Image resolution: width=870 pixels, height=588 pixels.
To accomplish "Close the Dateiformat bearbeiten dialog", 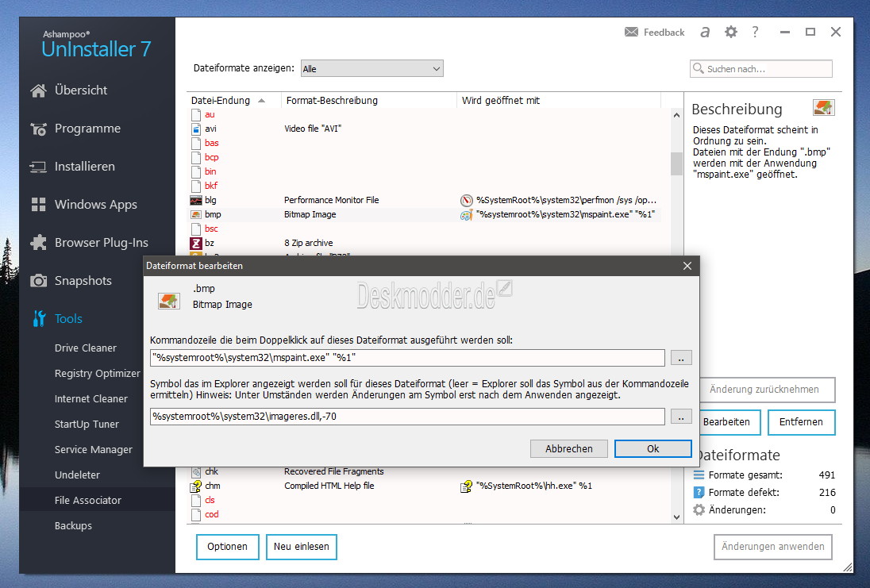I will click(x=687, y=266).
